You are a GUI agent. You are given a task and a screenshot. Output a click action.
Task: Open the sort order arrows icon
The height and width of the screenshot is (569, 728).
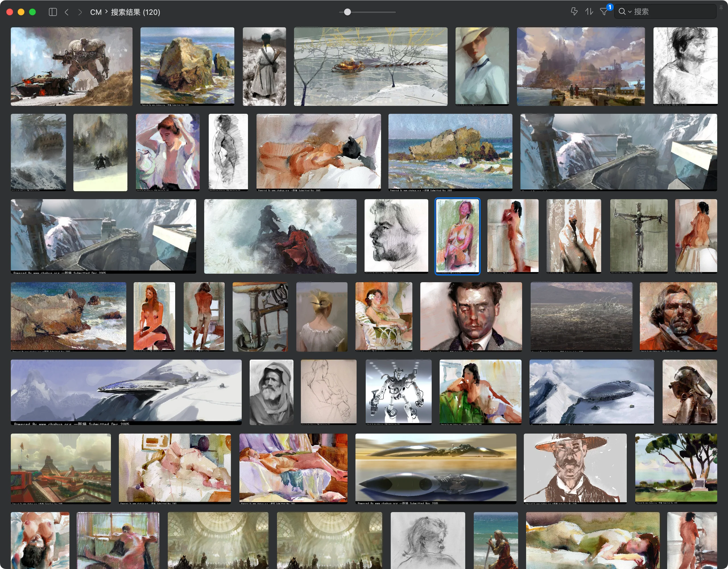589,11
